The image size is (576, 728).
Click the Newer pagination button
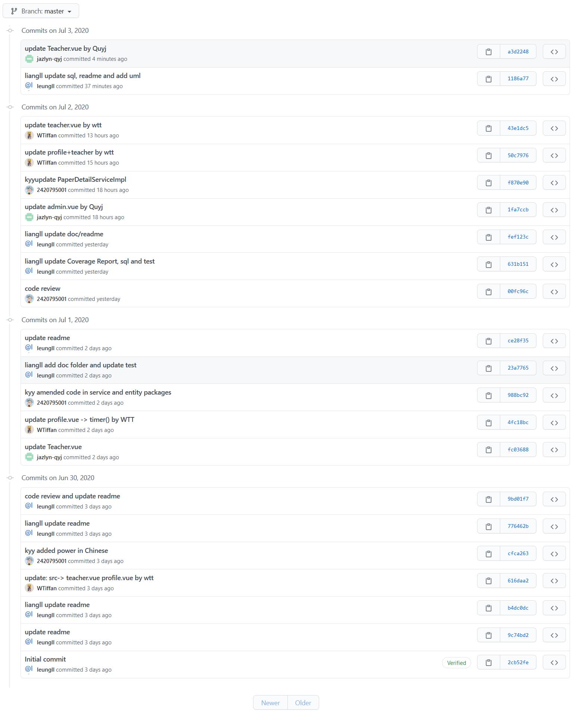(270, 702)
